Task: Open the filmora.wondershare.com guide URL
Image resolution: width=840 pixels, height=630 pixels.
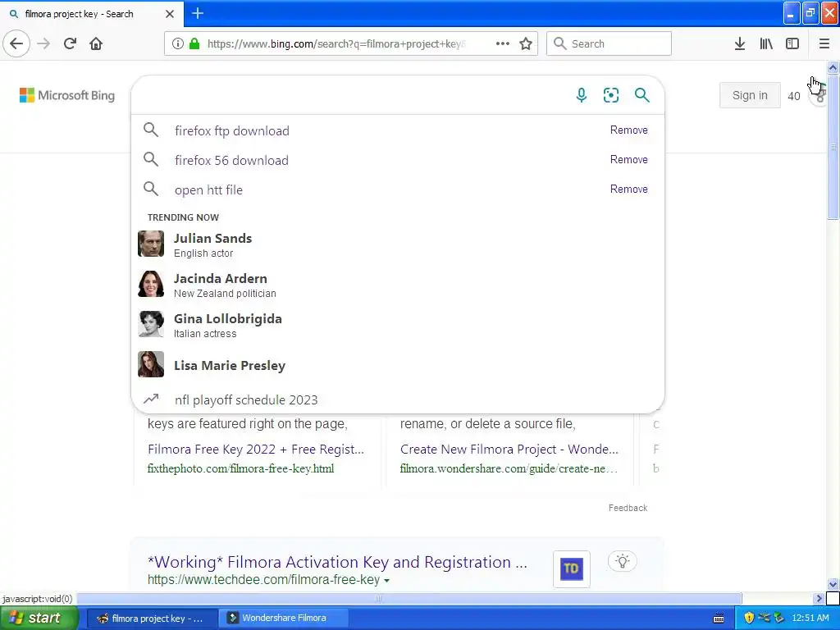Action: (x=509, y=468)
